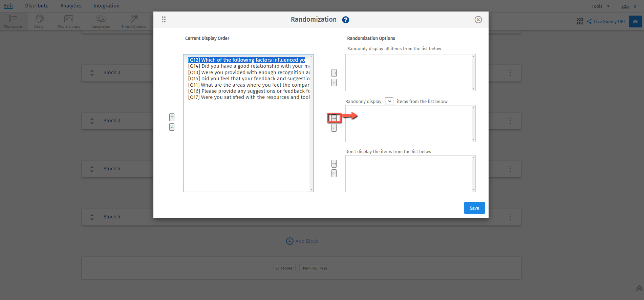Select Q17 satisfied with resources question
This screenshot has height=300, width=644.
[x=249, y=97]
